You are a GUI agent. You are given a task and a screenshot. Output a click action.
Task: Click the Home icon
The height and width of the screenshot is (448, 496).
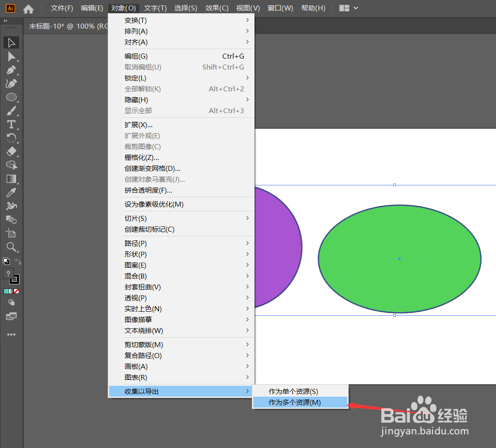coord(29,9)
